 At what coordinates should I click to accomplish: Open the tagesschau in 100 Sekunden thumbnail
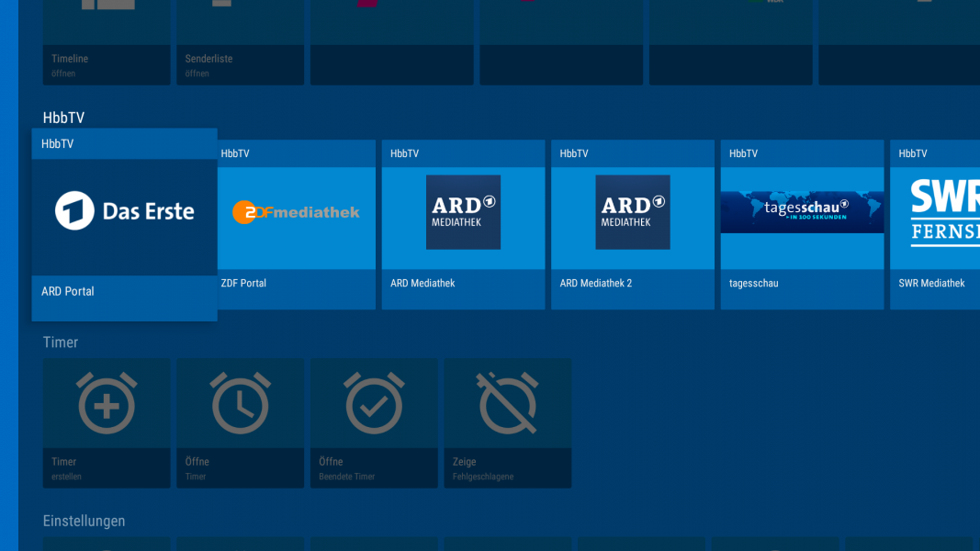(802, 212)
